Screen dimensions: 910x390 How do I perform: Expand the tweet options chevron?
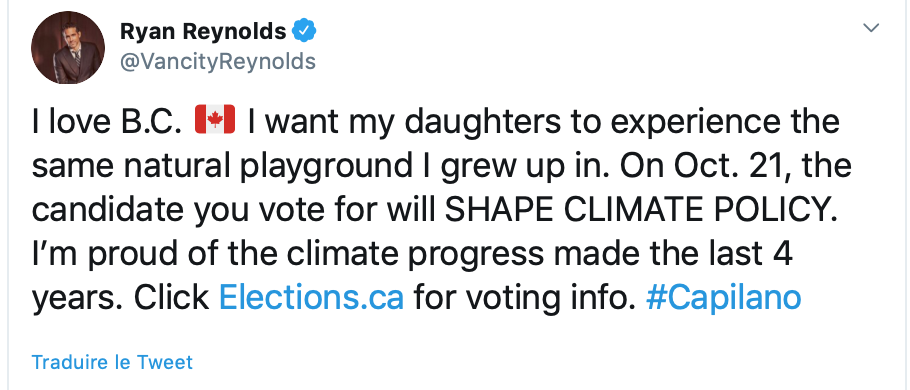(872, 28)
